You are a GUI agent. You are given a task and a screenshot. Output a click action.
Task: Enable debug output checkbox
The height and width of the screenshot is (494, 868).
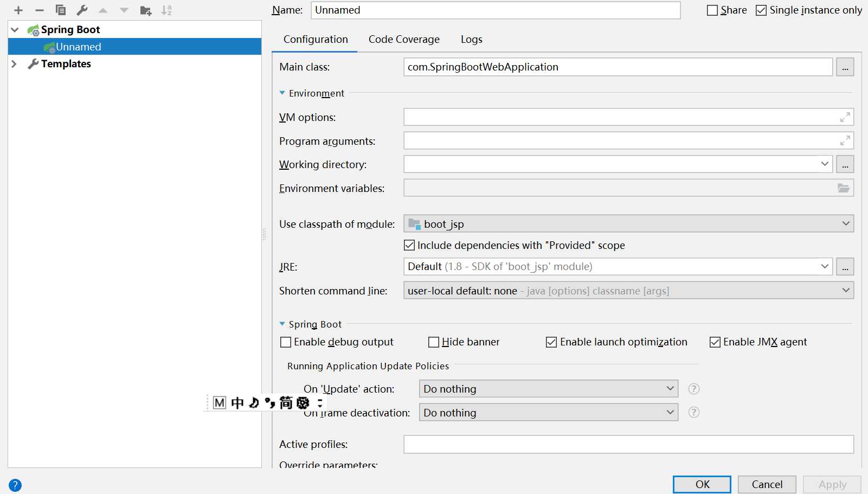[x=286, y=342]
